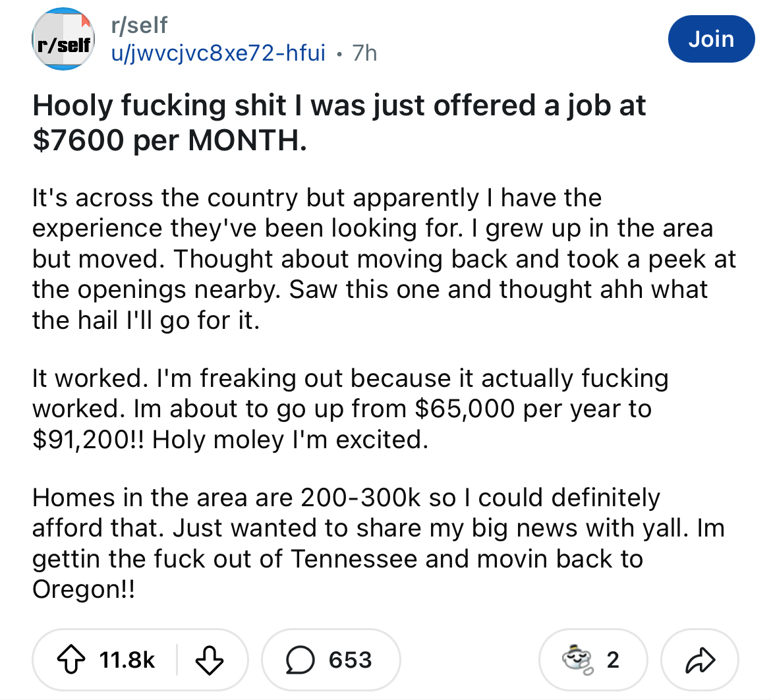Viewport: 771px width, 700px height.
Task: Click the Join button for r/self
Action: tap(711, 39)
